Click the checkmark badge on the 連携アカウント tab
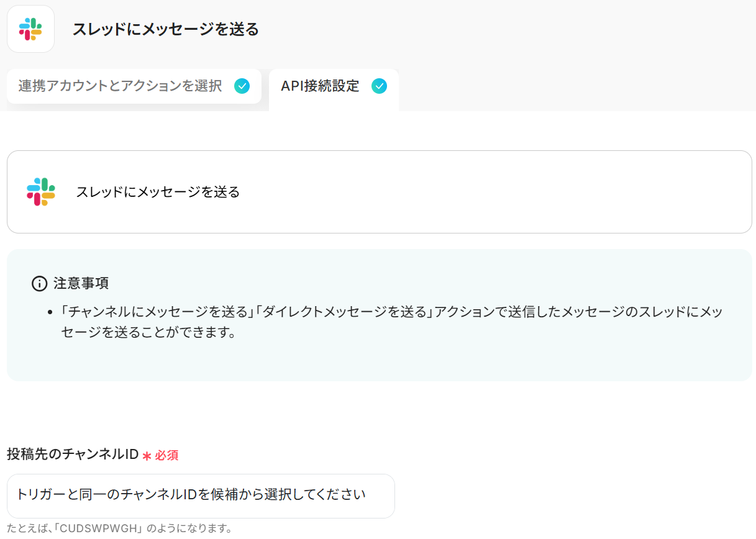 pos(242,86)
